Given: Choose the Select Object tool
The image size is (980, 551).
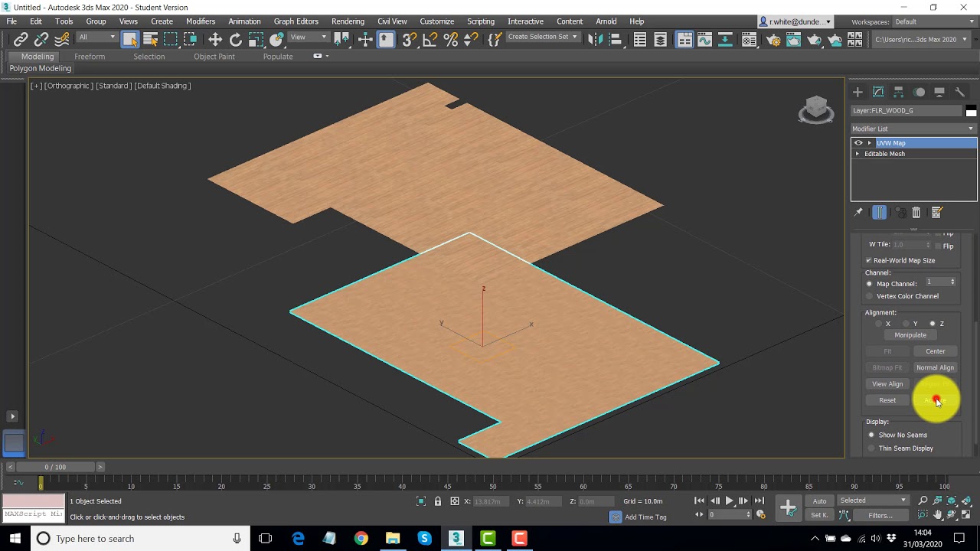Looking at the screenshot, I should pos(130,39).
